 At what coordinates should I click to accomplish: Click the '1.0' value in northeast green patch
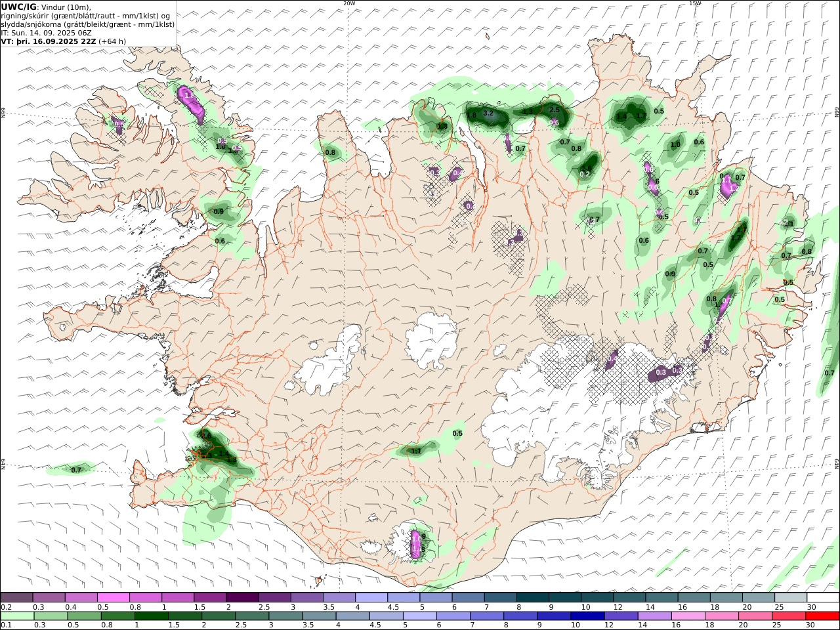[x=675, y=144]
